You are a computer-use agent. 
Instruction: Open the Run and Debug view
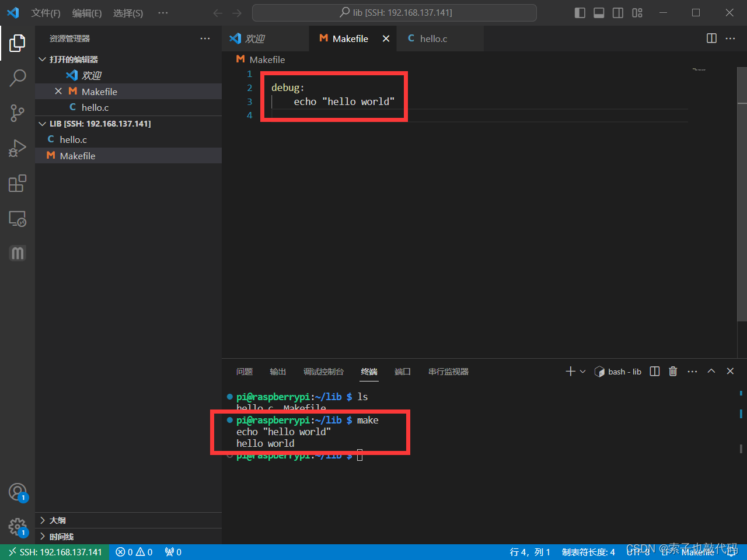coord(18,148)
